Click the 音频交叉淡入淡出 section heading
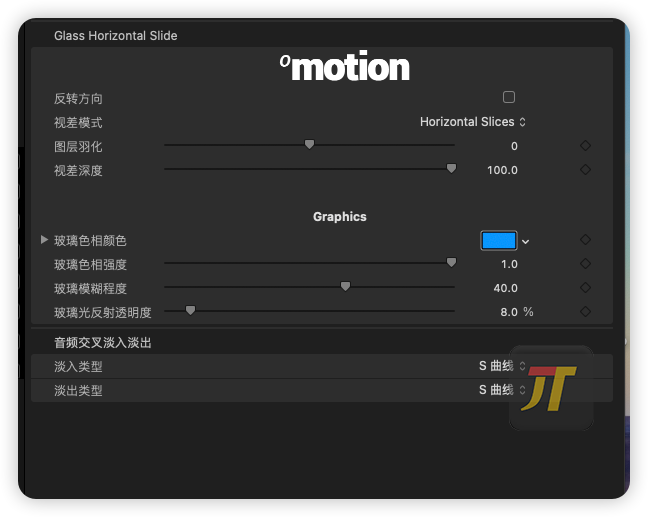The height and width of the screenshot is (517, 648). pos(102,343)
